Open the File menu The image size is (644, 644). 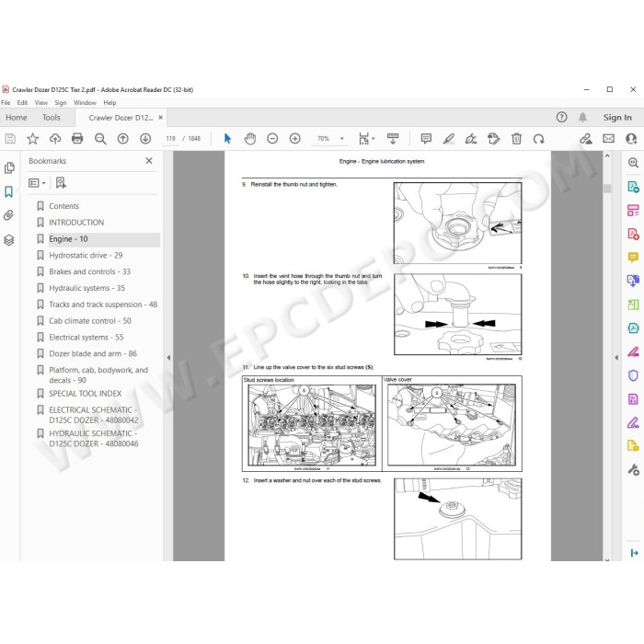coord(6,103)
